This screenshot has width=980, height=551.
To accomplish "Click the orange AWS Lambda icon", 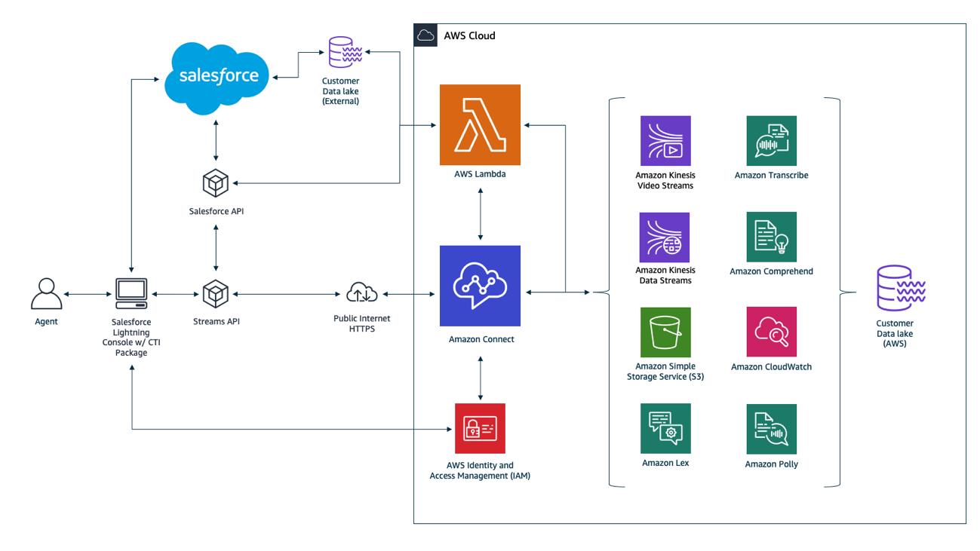I will 480,124.
